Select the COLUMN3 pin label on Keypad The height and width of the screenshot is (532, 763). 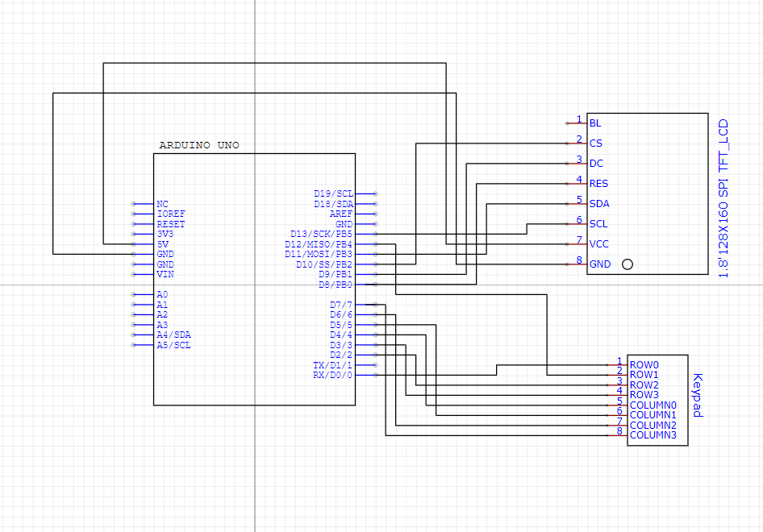tap(653, 436)
